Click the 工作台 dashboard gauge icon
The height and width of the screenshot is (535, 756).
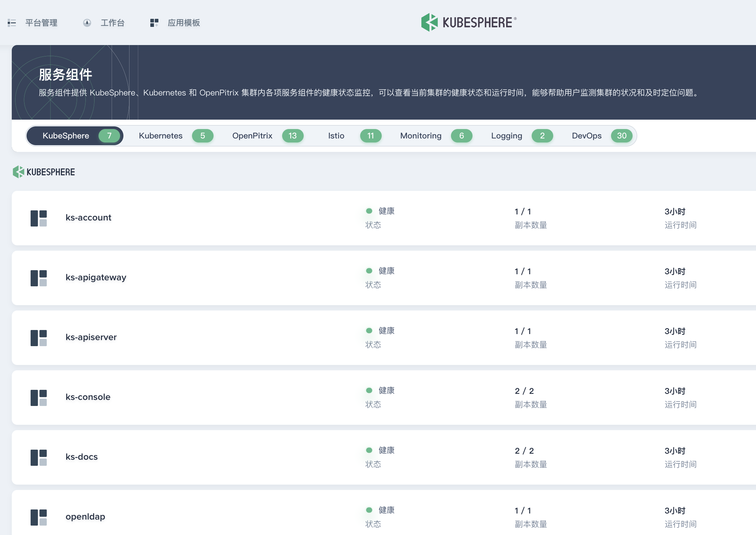click(x=87, y=23)
